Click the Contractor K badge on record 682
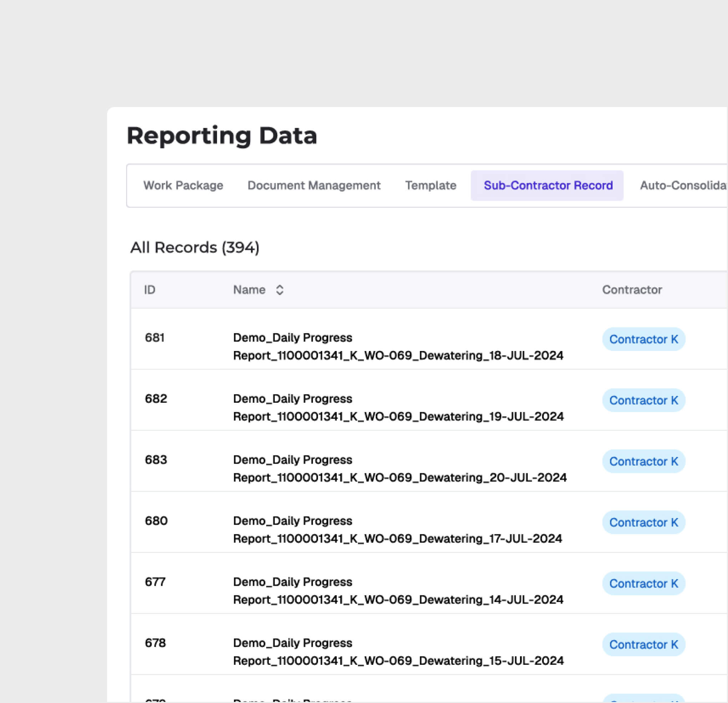The width and height of the screenshot is (728, 703). pyautogui.click(x=644, y=400)
